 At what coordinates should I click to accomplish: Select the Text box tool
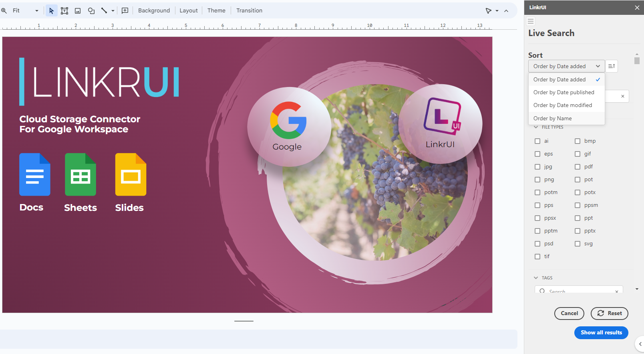[x=64, y=11]
